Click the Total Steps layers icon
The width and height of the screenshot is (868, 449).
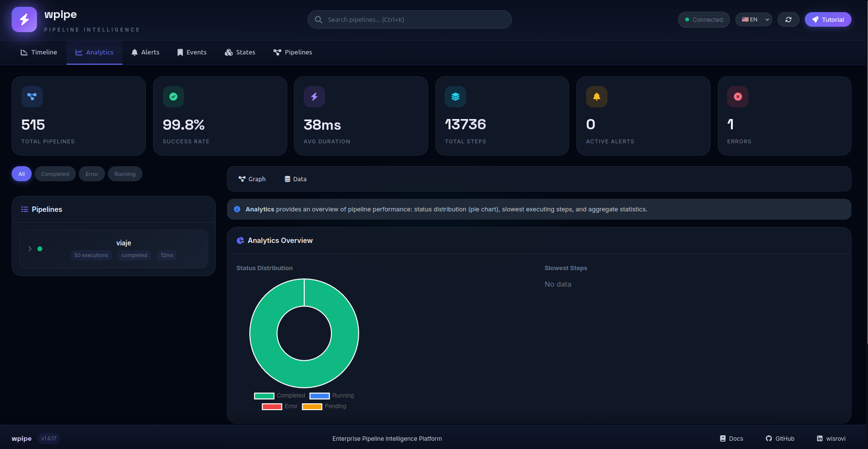[x=455, y=97]
